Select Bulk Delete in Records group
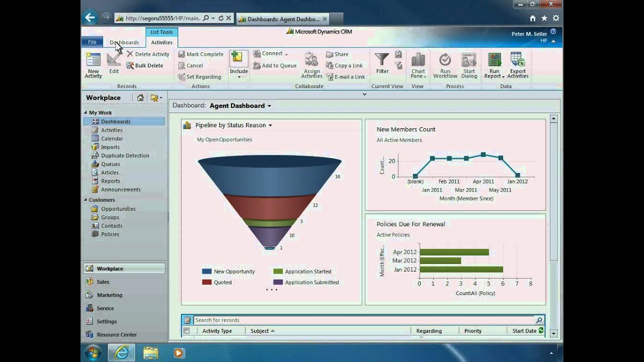Viewport: 644px width, 362px height. pos(145,65)
